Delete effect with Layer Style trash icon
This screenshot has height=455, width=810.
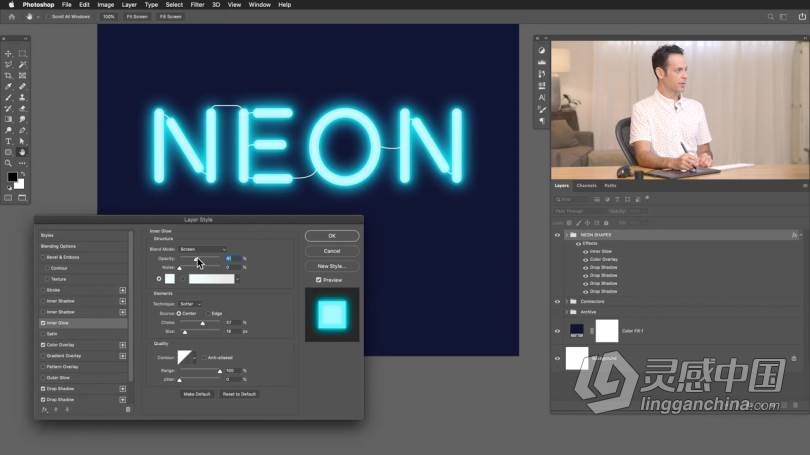127,409
